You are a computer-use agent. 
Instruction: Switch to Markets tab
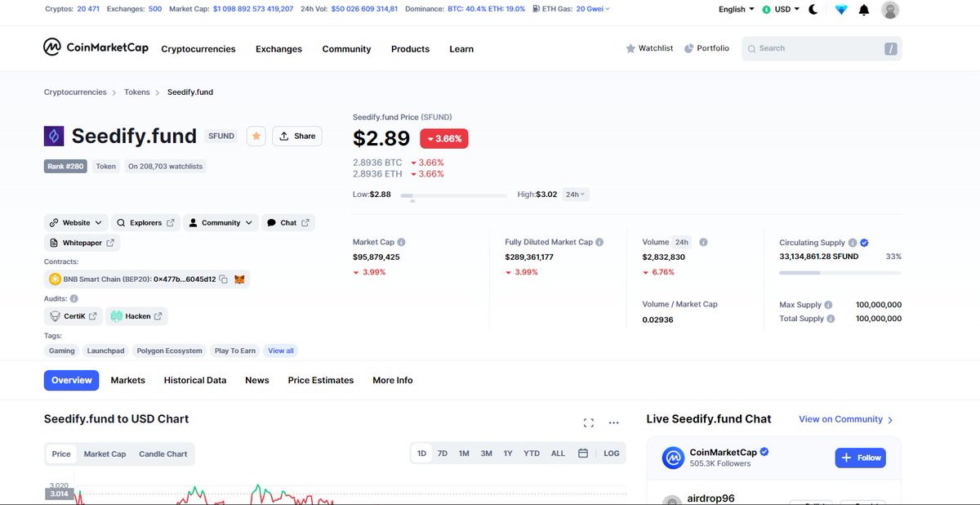pyautogui.click(x=128, y=380)
